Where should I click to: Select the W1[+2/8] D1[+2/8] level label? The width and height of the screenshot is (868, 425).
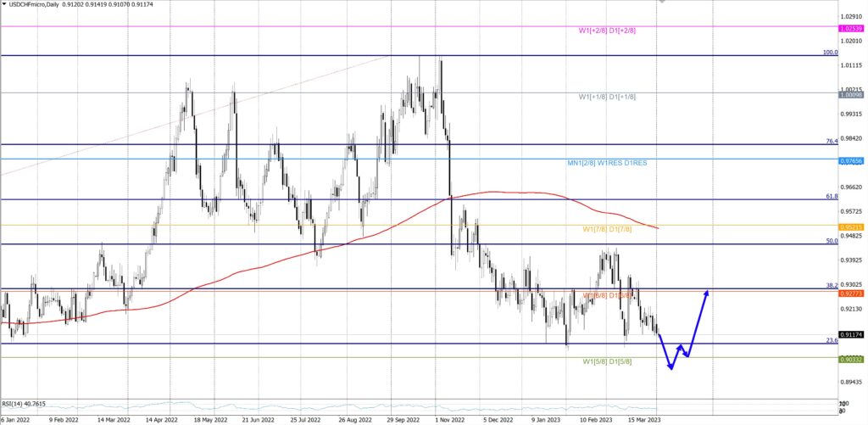(607, 31)
